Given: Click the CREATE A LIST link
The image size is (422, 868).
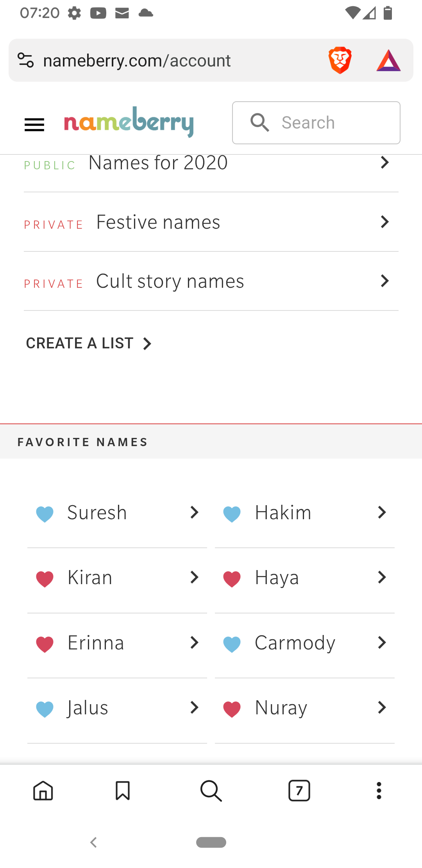Looking at the screenshot, I should pos(89,343).
